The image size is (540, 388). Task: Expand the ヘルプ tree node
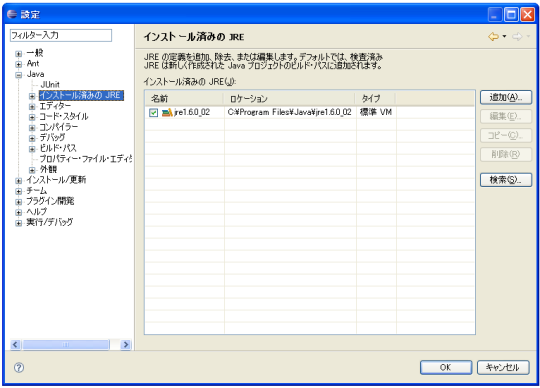click(19, 212)
